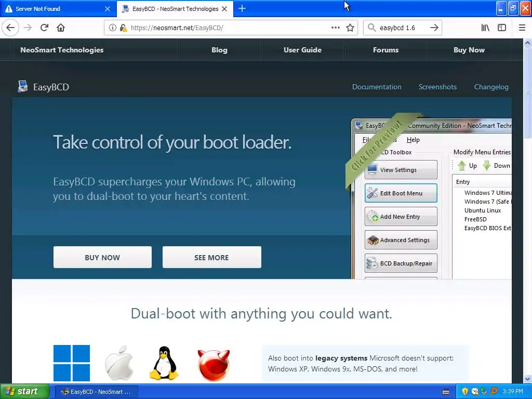532x399 pixels.
Task: Click the padlock with warning icon
Action: pyautogui.click(x=123, y=28)
